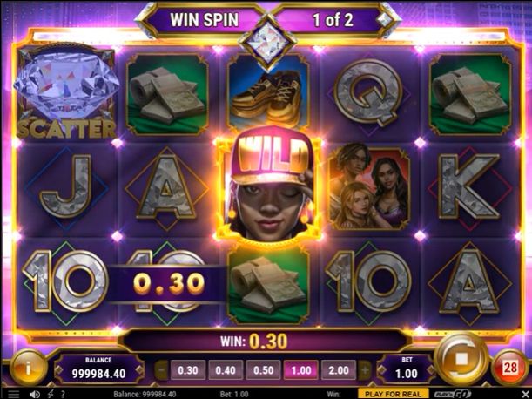The height and width of the screenshot is (399, 532).
Task: Open the hamburger menu in bottom bar
Action: coord(14,395)
